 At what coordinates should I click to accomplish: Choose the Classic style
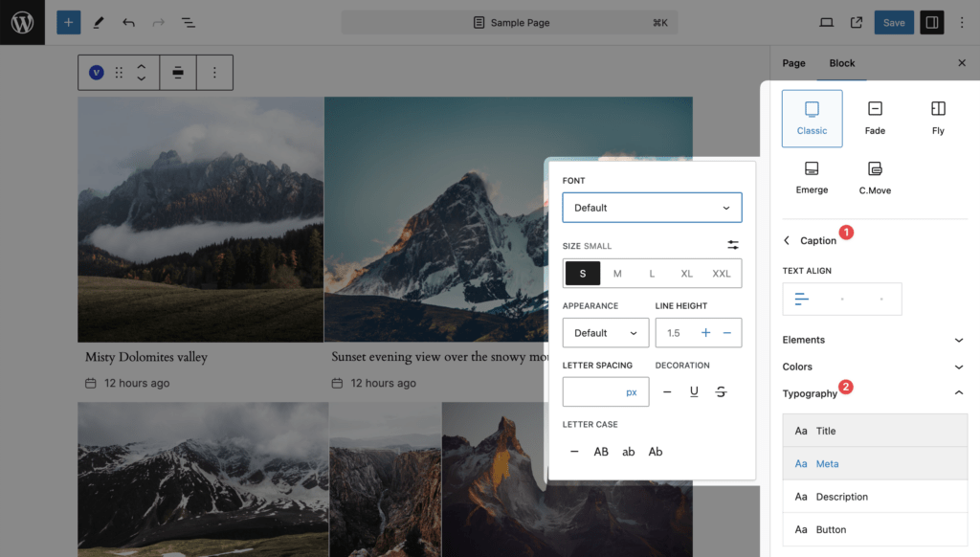(812, 118)
